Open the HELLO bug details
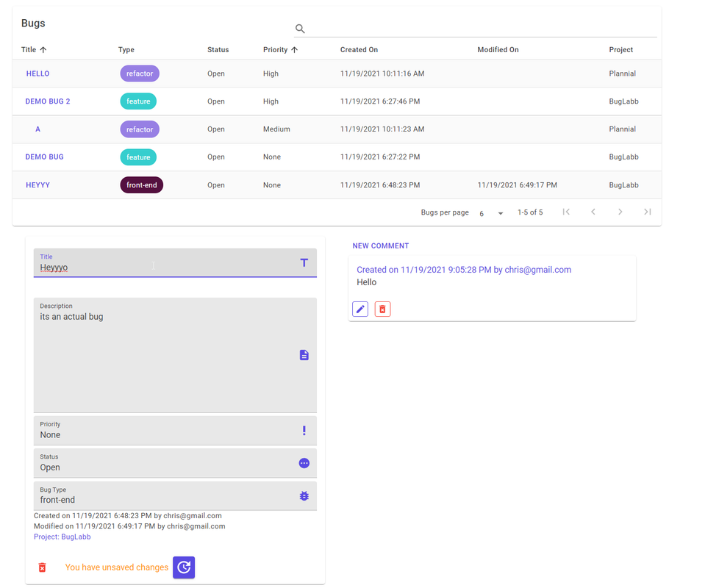 [x=37, y=73]
